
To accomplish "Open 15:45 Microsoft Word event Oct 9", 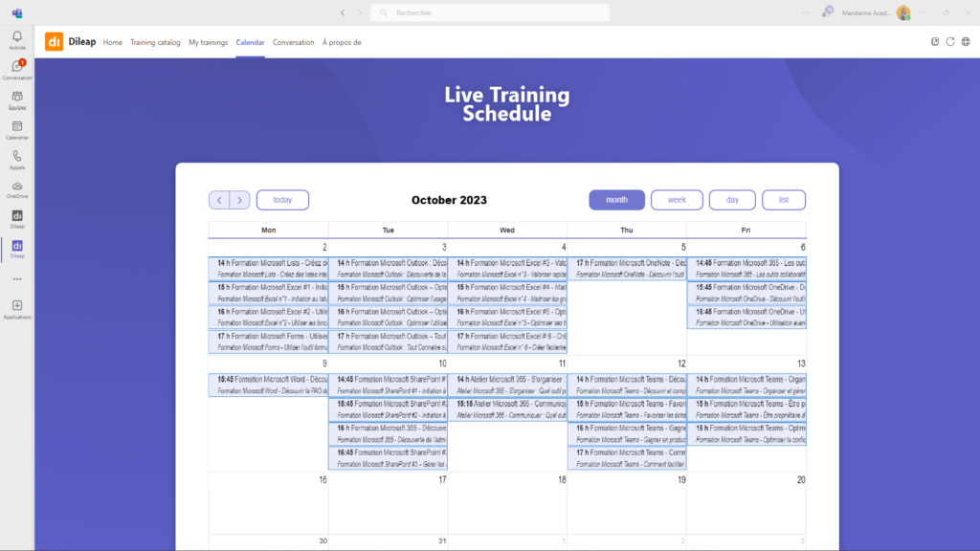I will coord(269,385).
